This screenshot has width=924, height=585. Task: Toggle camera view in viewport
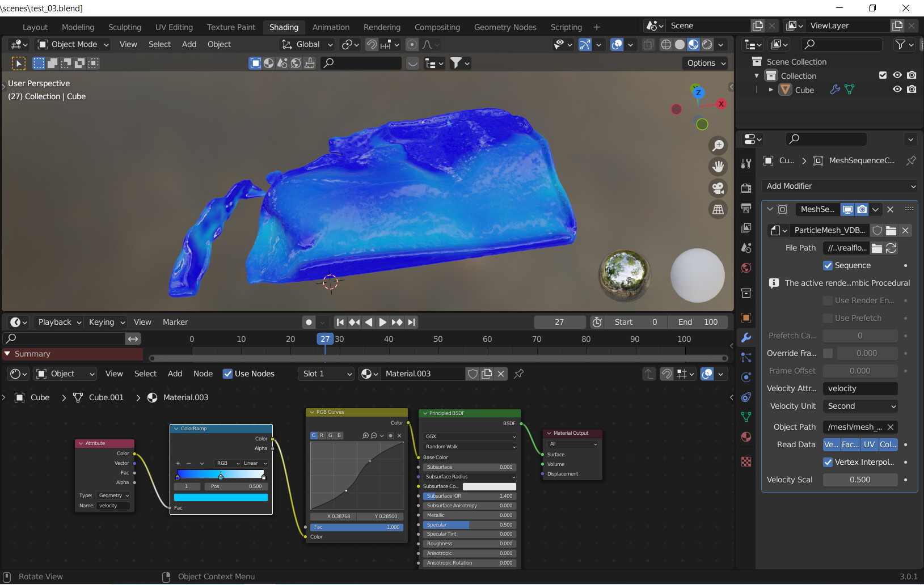point(718,188)
